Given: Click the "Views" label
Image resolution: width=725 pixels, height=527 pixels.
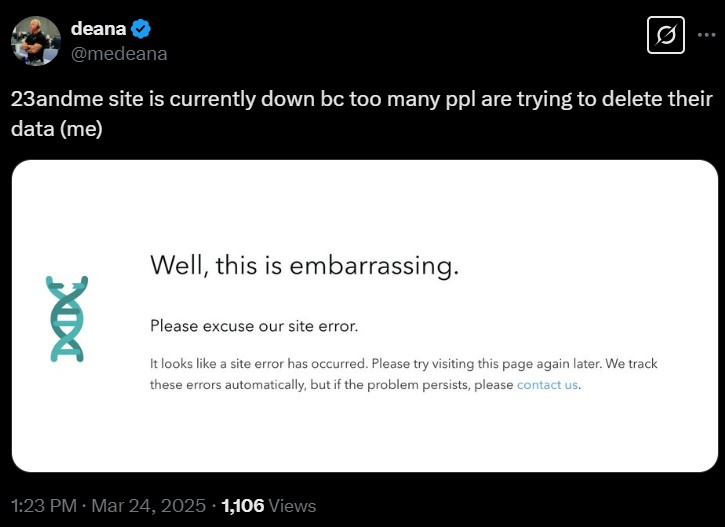Looking at the screenshot, I should coord(292,506).
